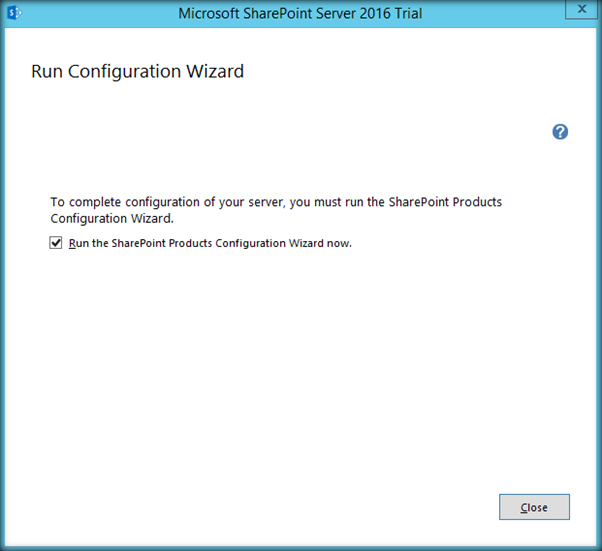Uncheck the Run Configuration Wizard now checkbox
This screenshot has height=551, width=602.
pos(56,242)
